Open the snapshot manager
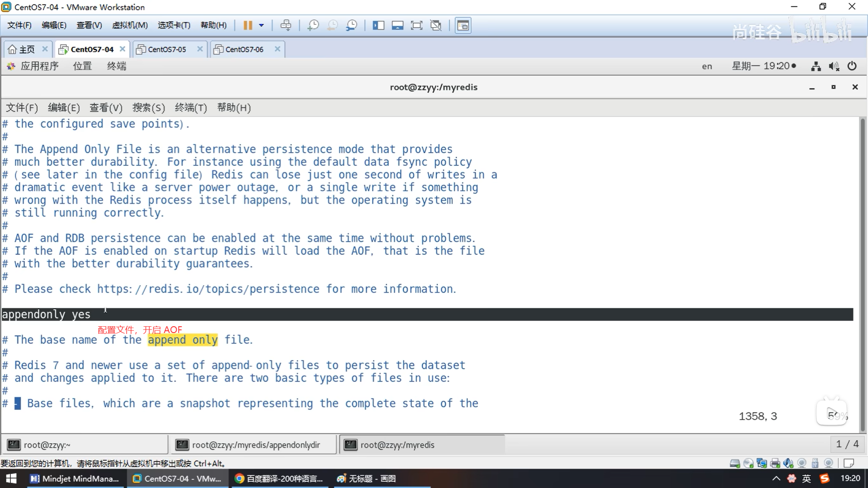This screenshot has width=868, height=488. coord(352,25)
